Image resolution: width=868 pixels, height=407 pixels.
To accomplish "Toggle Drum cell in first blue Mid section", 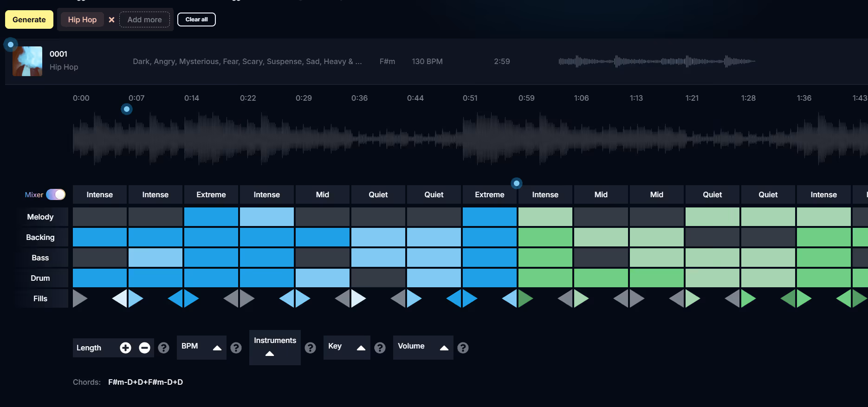I will click(x=323, y=278).
